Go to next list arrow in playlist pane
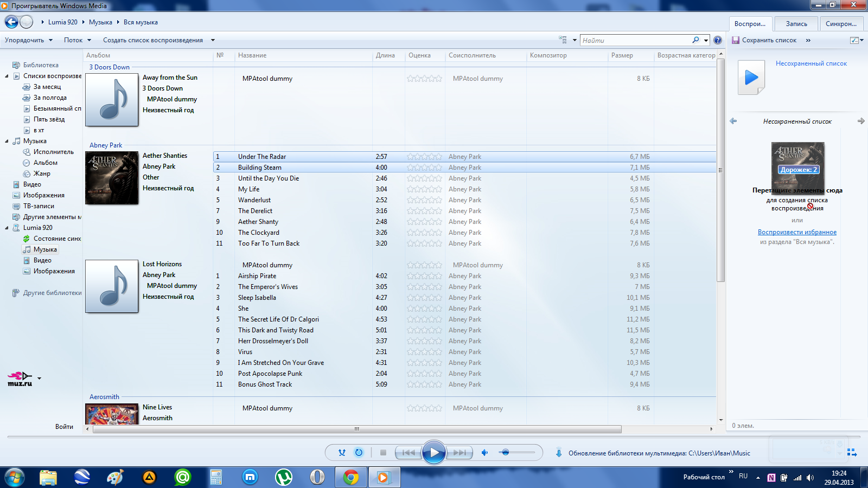This screenshot has width=868, height=488. [861, 121]
